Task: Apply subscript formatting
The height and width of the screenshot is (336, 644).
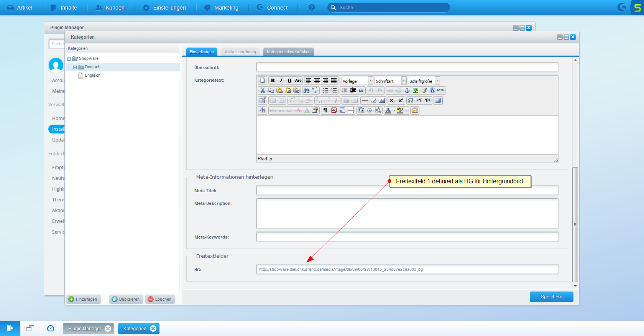Action: 392,100
